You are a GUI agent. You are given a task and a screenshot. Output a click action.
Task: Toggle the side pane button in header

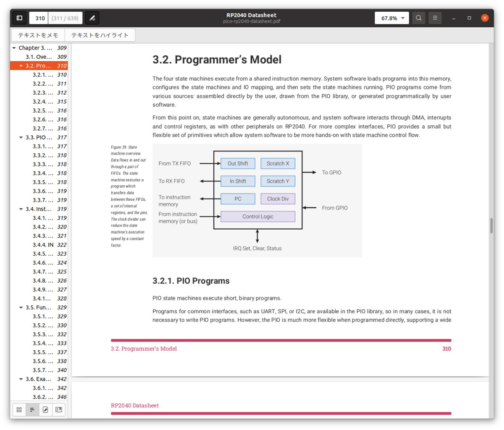point(19,18)
